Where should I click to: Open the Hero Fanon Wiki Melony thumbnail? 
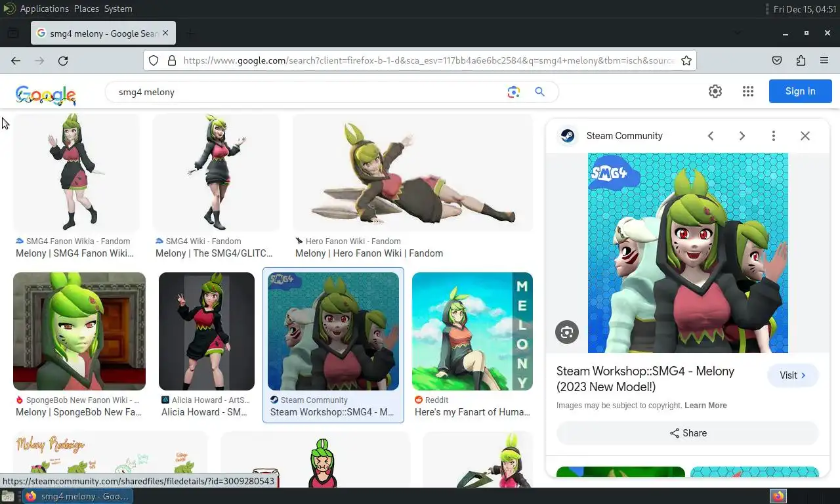tap(413, 172)
